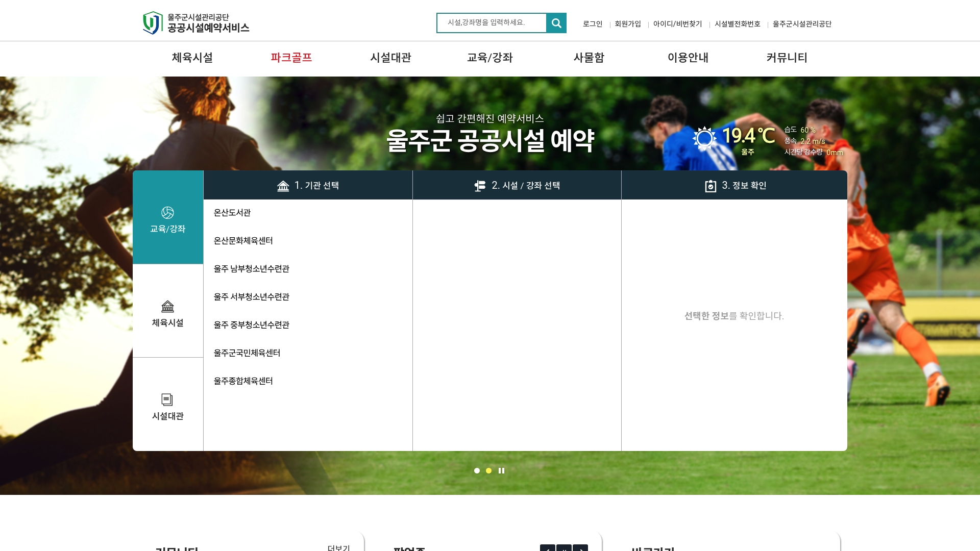Select 울주 서부청소년수련관 institution

252,297
